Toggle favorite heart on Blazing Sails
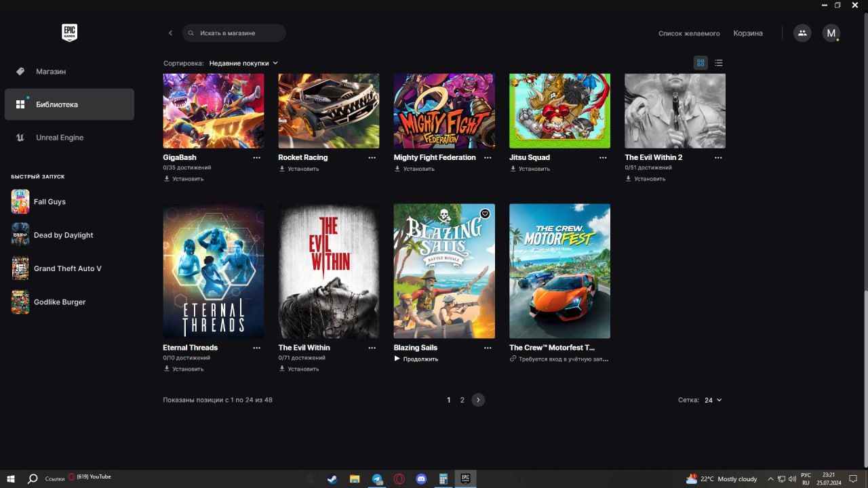Viewport: 868px width, 488px height. pyautogui.click(x=485, y=213)
